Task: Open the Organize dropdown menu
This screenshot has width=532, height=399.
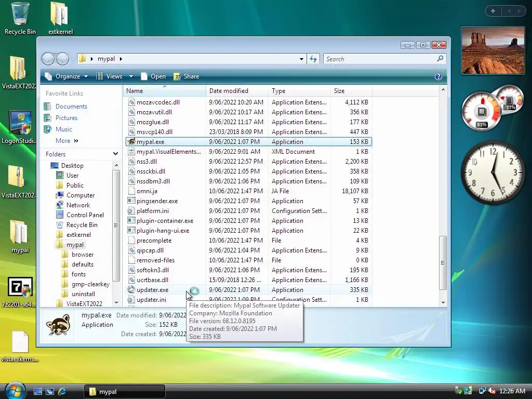Action: coord(66,76)
